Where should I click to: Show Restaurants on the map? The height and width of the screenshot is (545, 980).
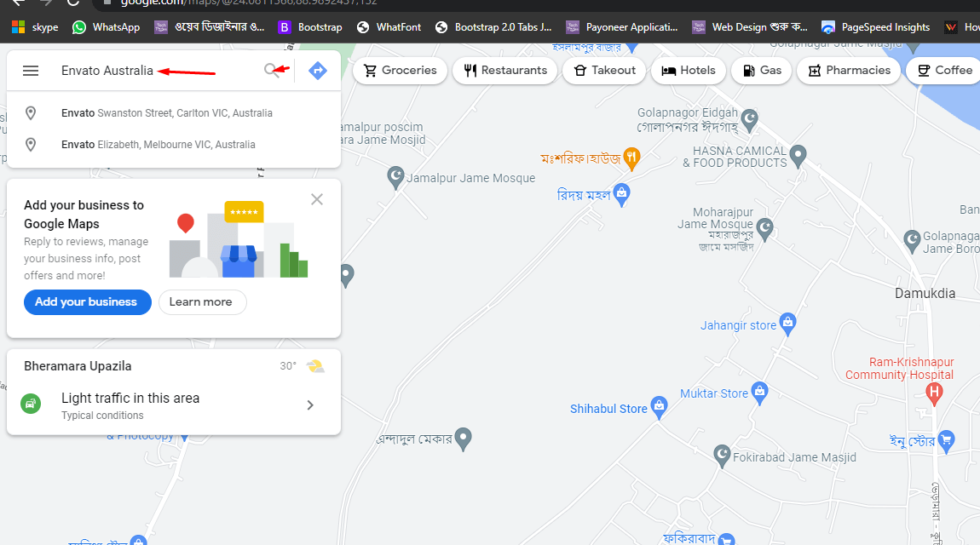[x=504, y=71]
